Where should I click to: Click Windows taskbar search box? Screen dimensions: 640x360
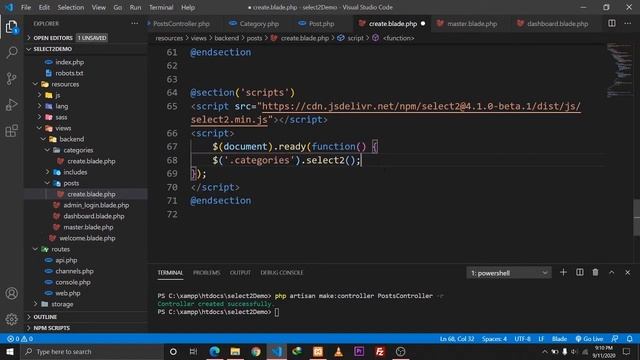[x=92, y=351]
